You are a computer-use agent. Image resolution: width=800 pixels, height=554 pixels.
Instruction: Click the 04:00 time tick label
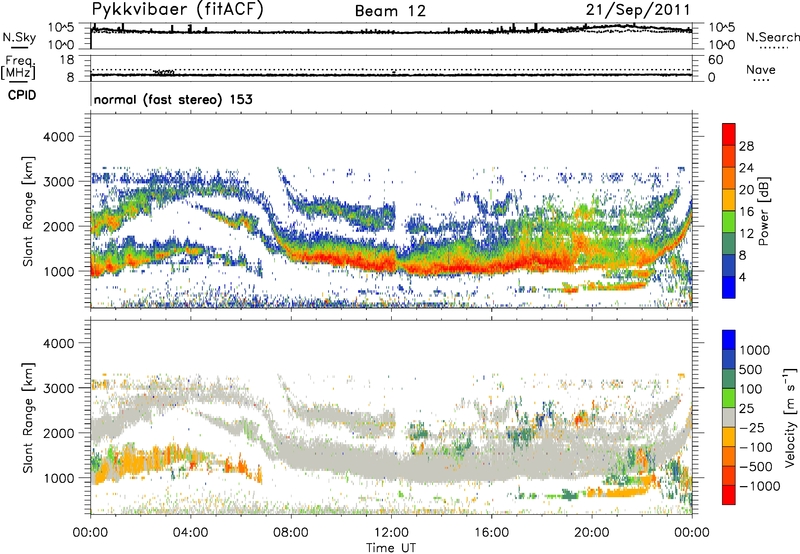[190, 533]
